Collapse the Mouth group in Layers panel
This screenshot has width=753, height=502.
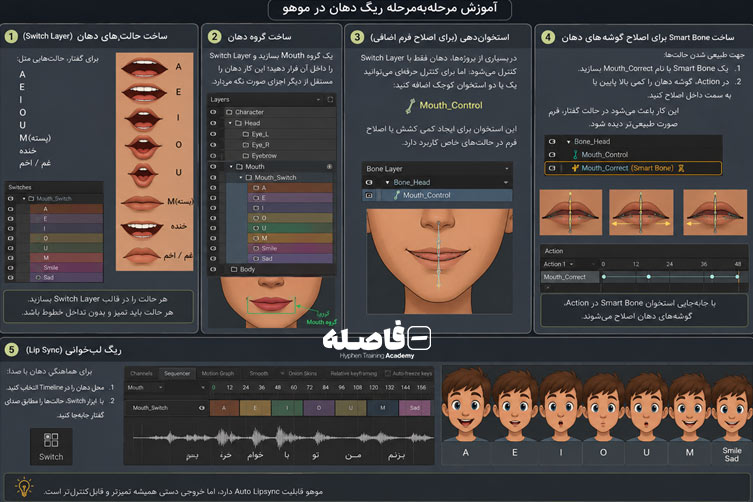click(231, 167)
